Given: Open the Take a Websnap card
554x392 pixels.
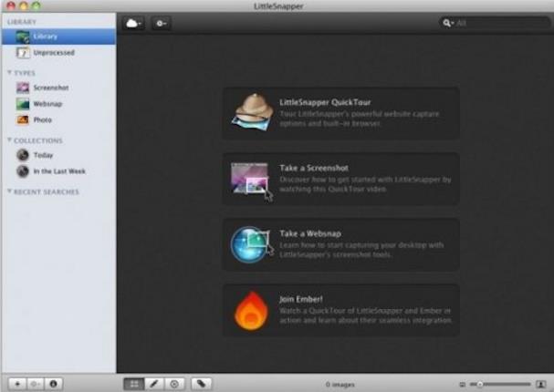Looking at the screenshot, I should click(341, 244).
